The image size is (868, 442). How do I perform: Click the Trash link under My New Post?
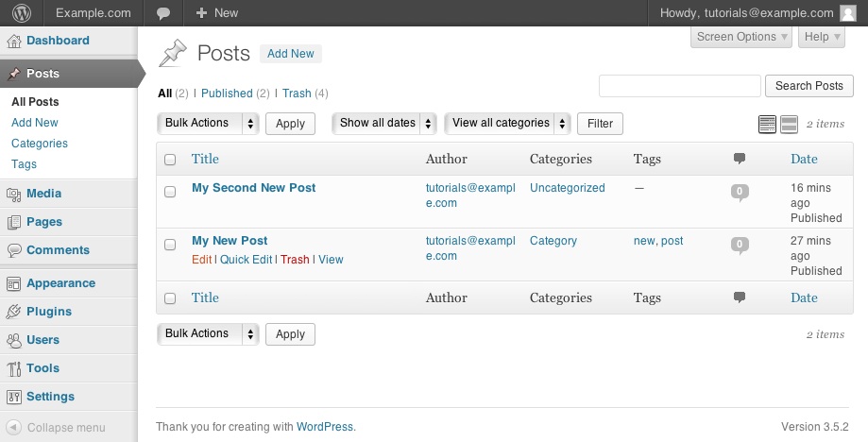[295, 260]
